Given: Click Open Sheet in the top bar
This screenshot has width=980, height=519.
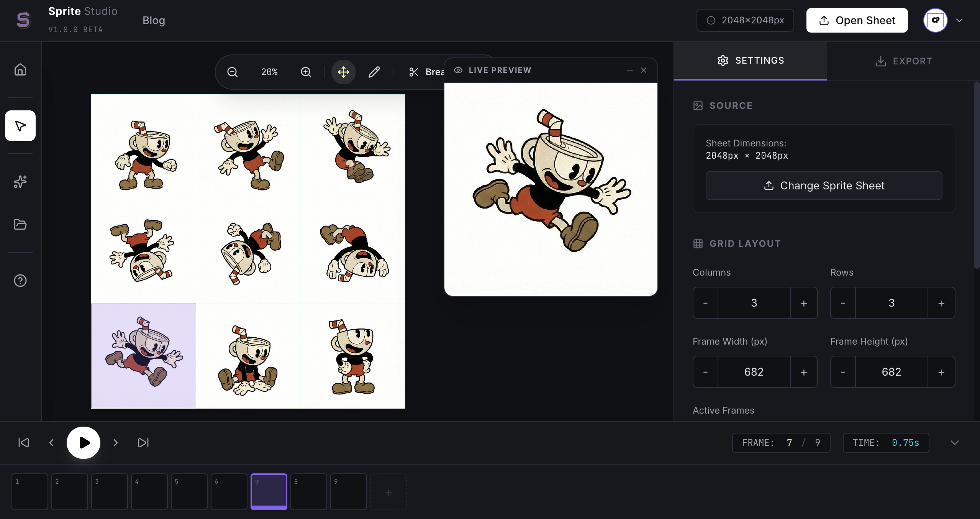Looking at the screenshot, I should [856, 20].
